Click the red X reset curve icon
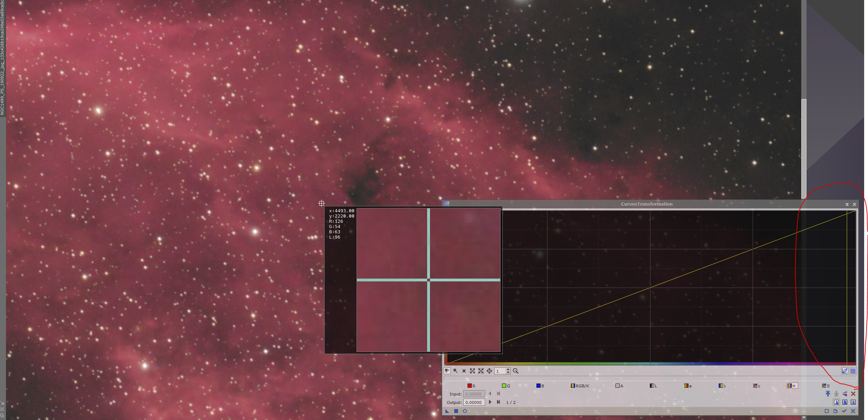 coord(853,394)
